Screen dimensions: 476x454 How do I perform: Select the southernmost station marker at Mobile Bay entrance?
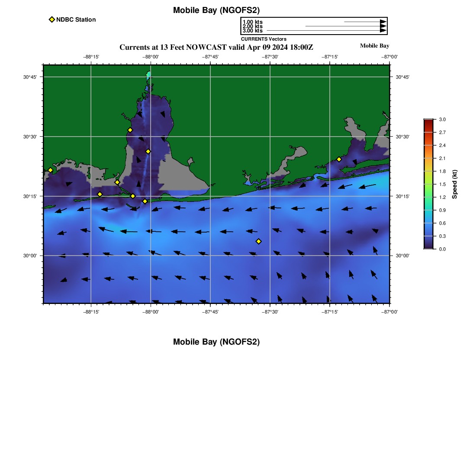point(145,201)
